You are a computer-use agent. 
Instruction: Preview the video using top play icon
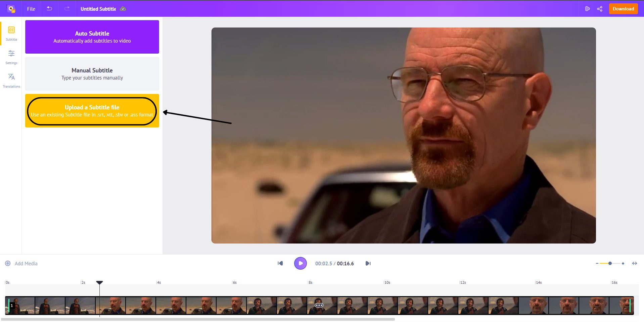click(x=587, y=9)
